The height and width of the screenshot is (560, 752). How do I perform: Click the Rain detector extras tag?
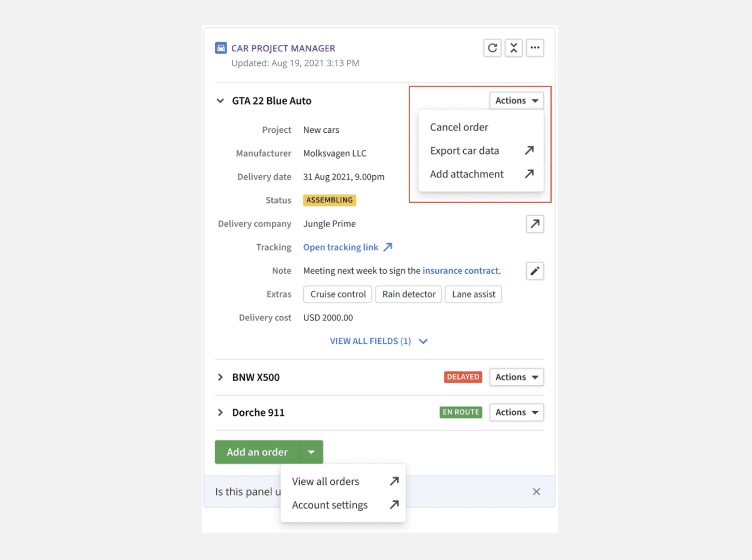point(409,294)
